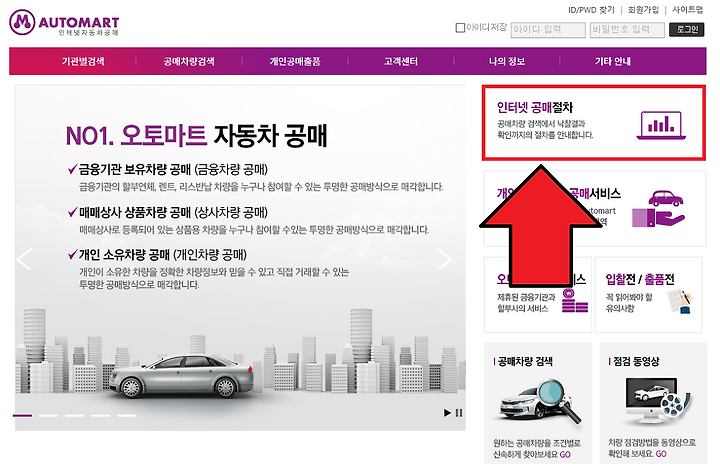Click the document and pen icon for 입찰전/출품전
Image resolution: width=720 pixels, height=464 pixels.
coord(682,301)
